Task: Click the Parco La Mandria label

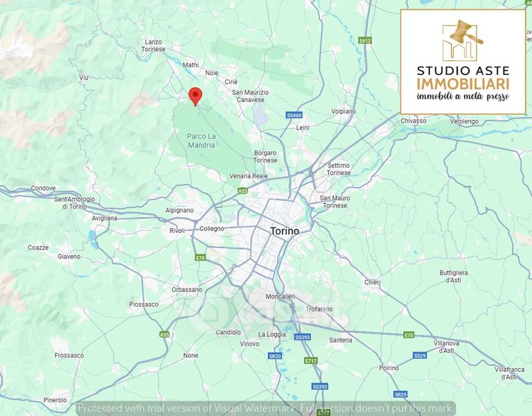Action: point(202,141)
